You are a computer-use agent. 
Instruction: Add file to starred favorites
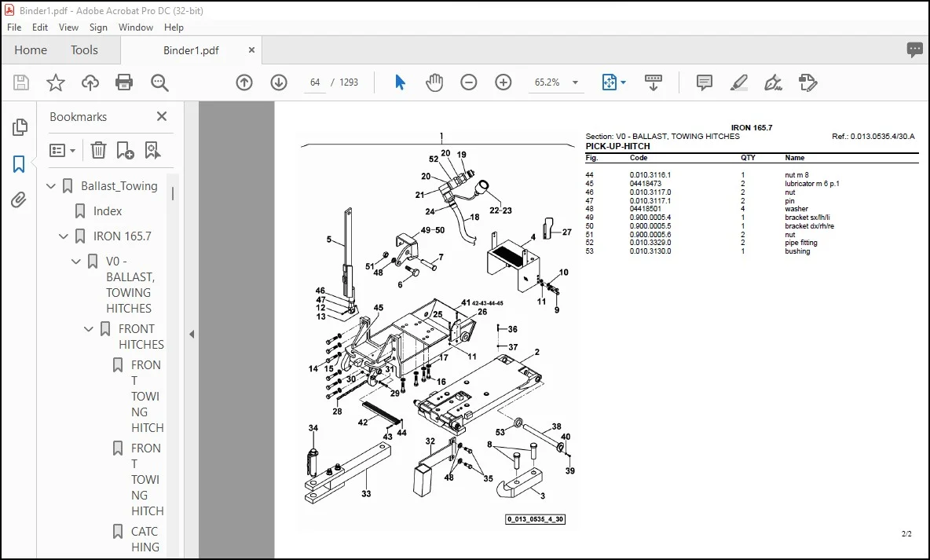[56, 82]
